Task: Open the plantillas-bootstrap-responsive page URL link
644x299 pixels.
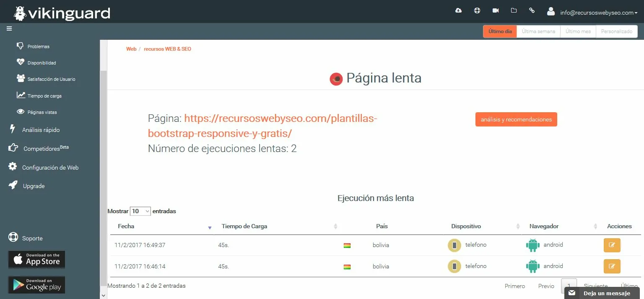Action: pyautogui.click(x=262, y=126)
